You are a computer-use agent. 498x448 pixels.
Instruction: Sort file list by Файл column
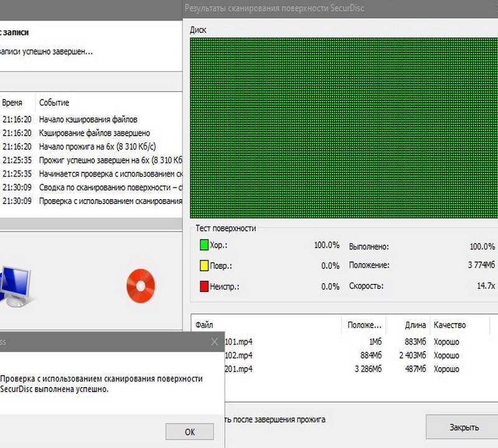[x=266, y=325]
